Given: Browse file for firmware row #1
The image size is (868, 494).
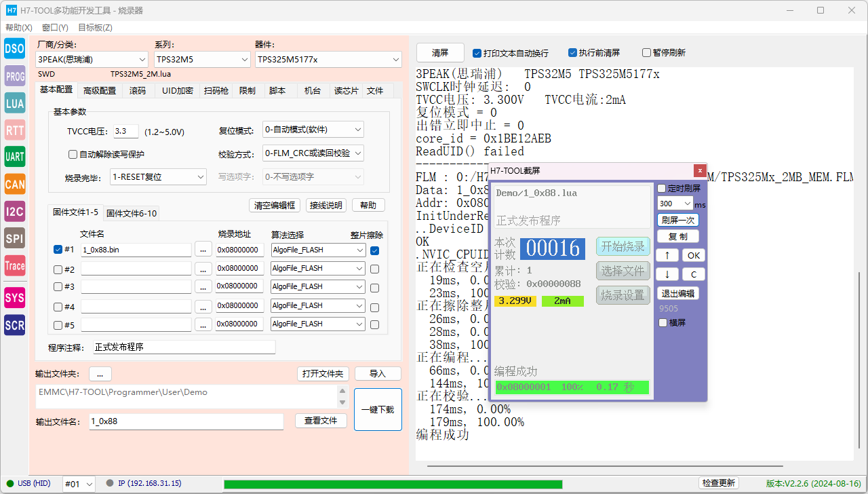Looking at the screenshot, I should click(x=203, y=250).
